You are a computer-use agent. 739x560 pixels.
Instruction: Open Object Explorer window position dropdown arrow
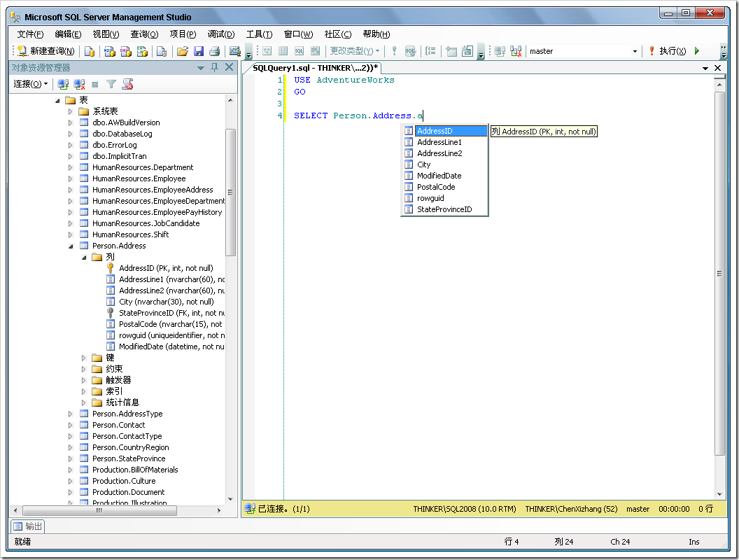click(201, 68)
